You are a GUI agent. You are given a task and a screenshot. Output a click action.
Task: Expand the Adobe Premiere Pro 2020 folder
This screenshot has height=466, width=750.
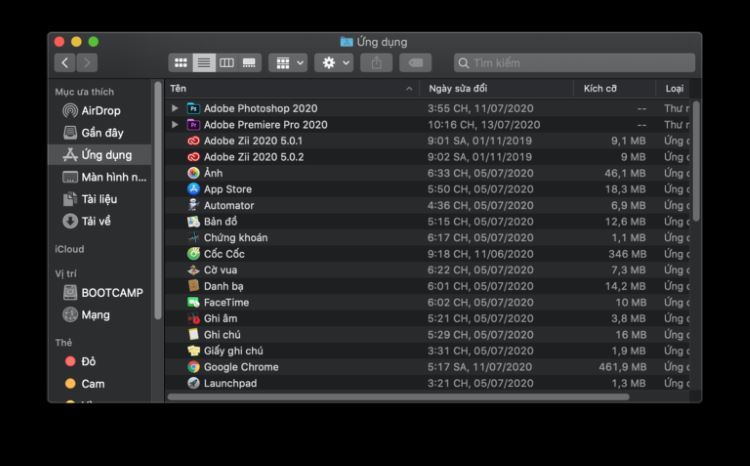[175, 124]
